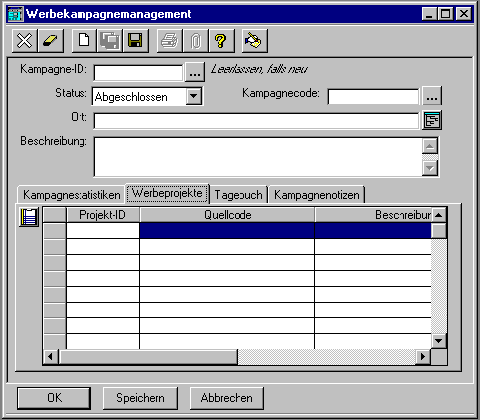The width and height of the screenshot is (480, 420).
Task: Select the eraser clear-form icon
Action: [51, 41]
